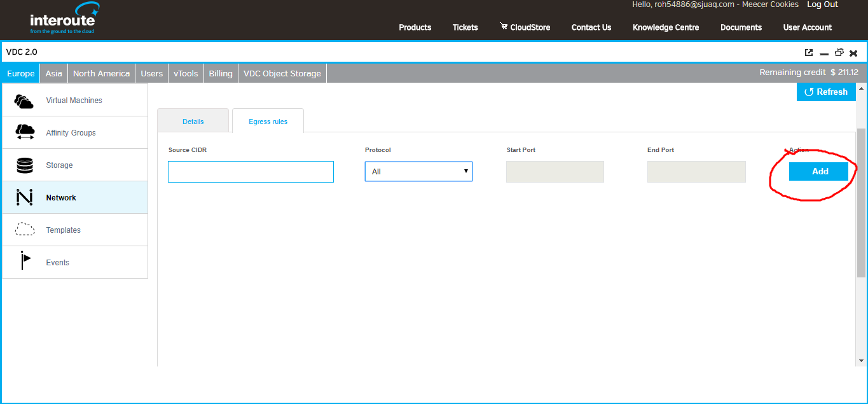Click the Affinity Groups icon

25,132
